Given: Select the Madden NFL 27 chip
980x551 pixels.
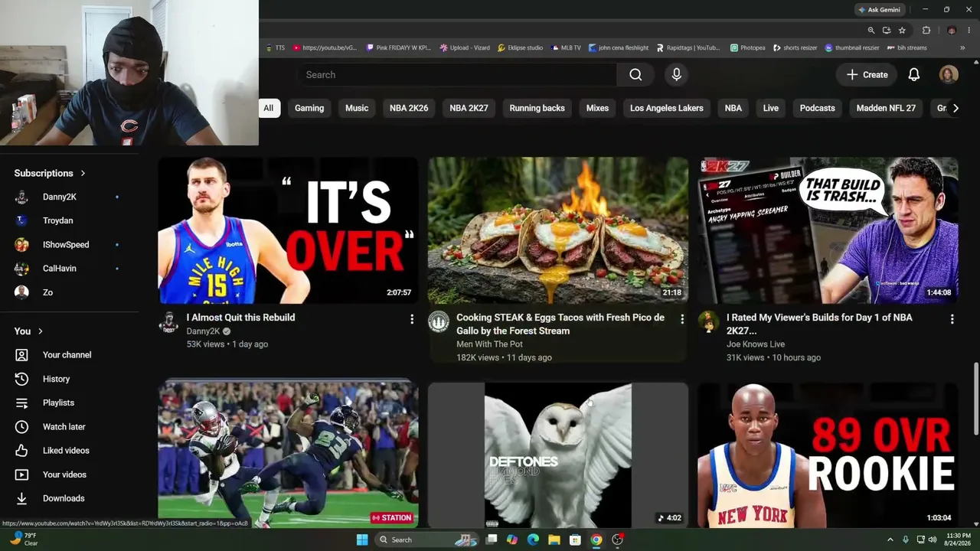Looking at the screenshot, I should click(x=886, y=108).
